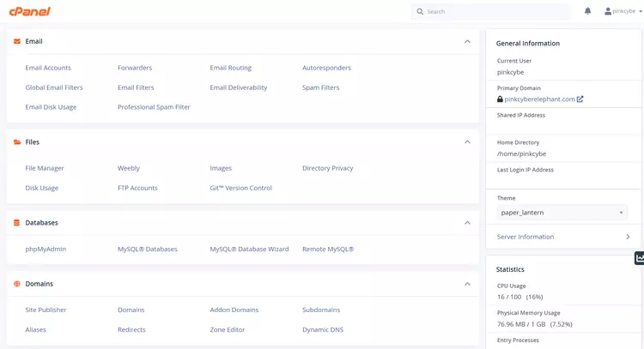This screenshot has width=644, height=349.
Task: Open MySQL Databases
Action: 148,249
